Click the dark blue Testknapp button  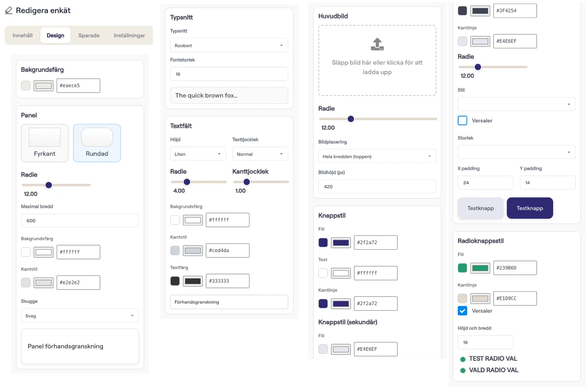tap(530, 208)
